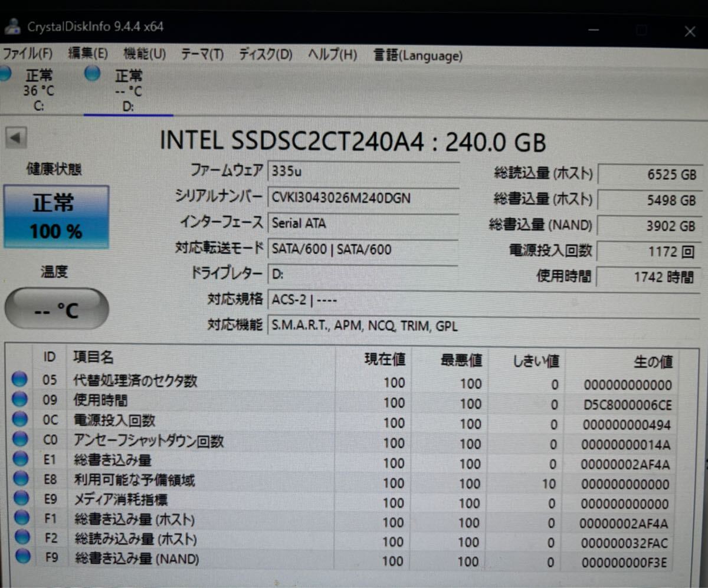Click the power on hours 1742 時間

pos(649,277)
